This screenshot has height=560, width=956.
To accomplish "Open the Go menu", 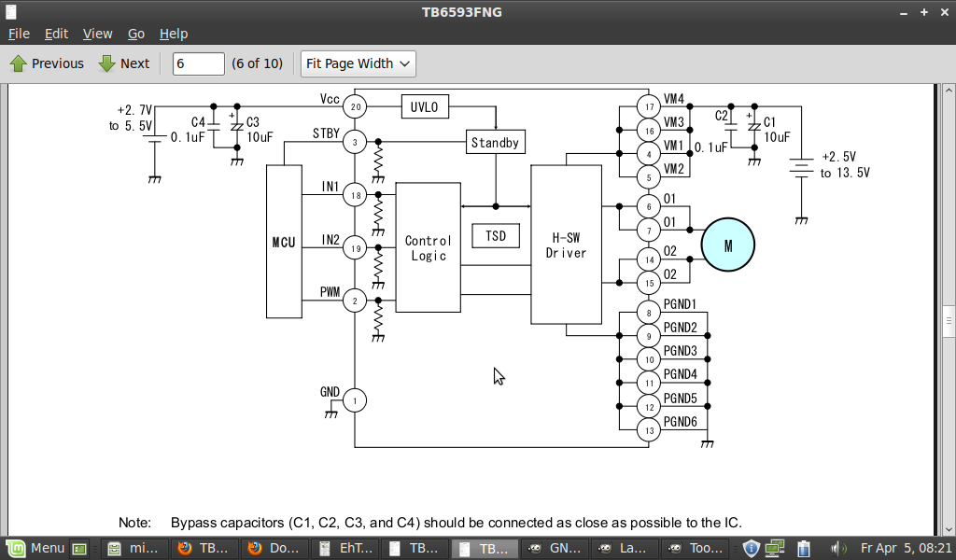I will 136,34.
